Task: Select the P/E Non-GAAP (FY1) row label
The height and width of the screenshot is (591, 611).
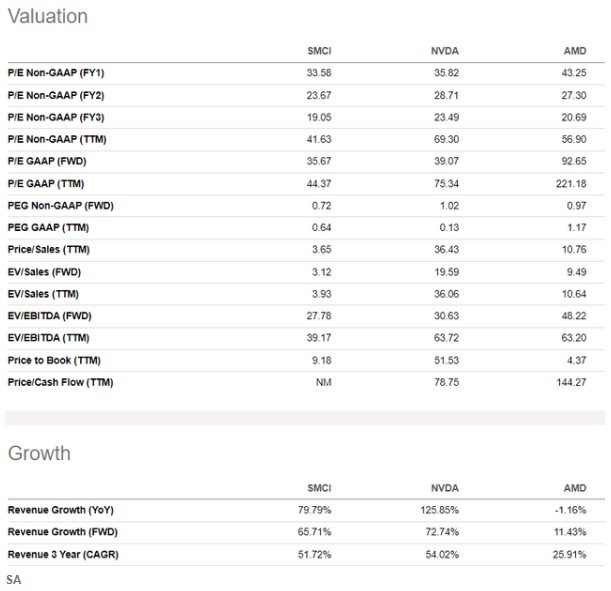Action: [56, 74]
